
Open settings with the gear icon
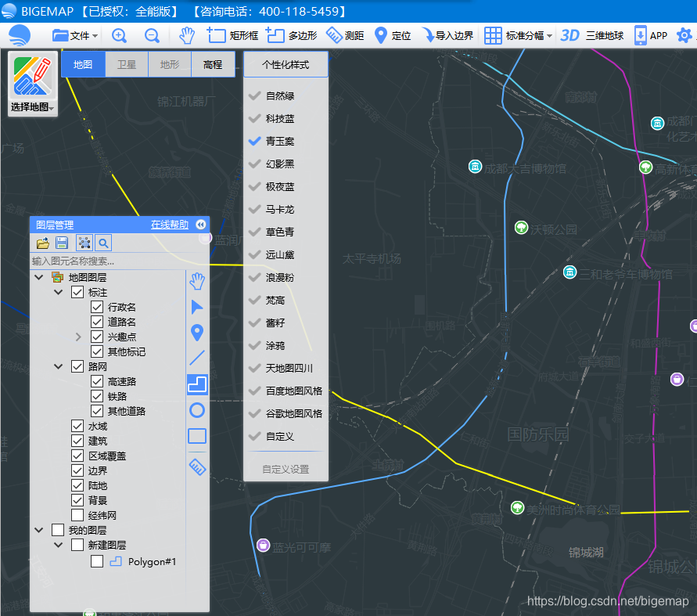click(684, 35)
